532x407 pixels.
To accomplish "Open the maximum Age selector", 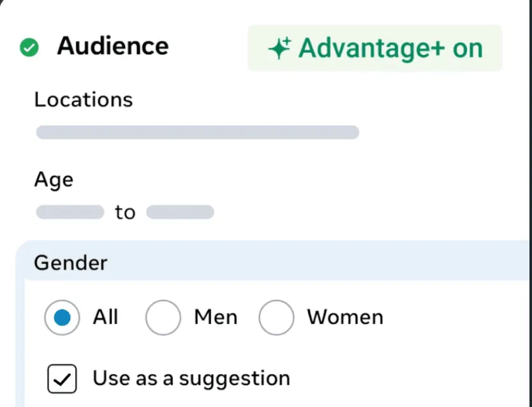I will [x=181, y=211].
